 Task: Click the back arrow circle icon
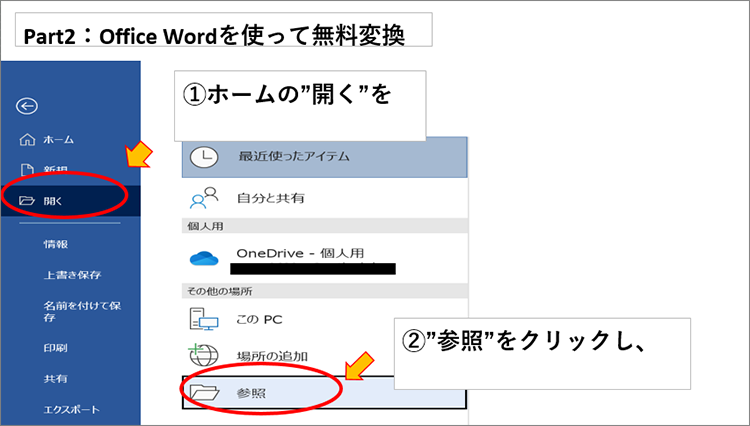pyautogui.click(x=27, y=106)
